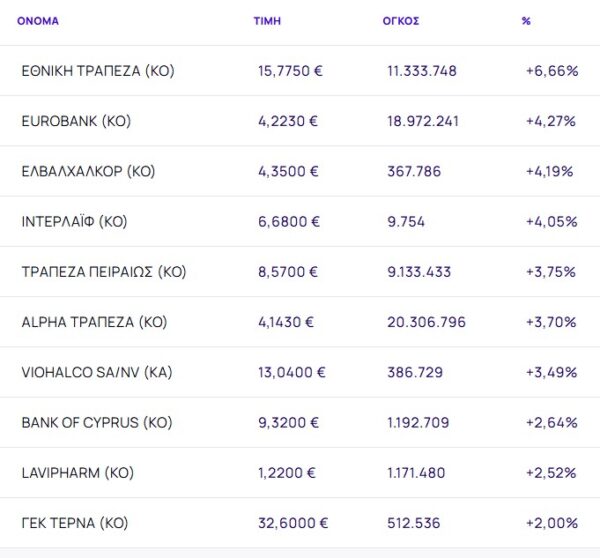Open the VIOHALCO SA/NV (ΚΑ) stock
The width and height of the screenshot is (600, 558).
96,372
